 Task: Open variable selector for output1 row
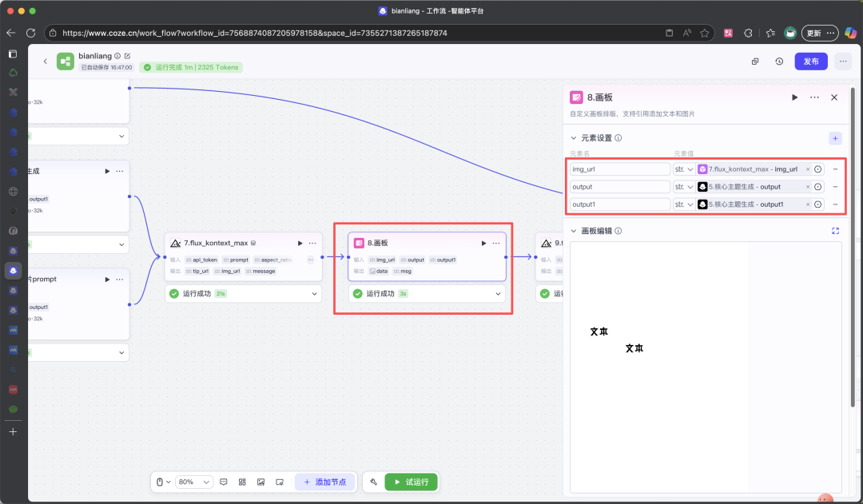818,204
